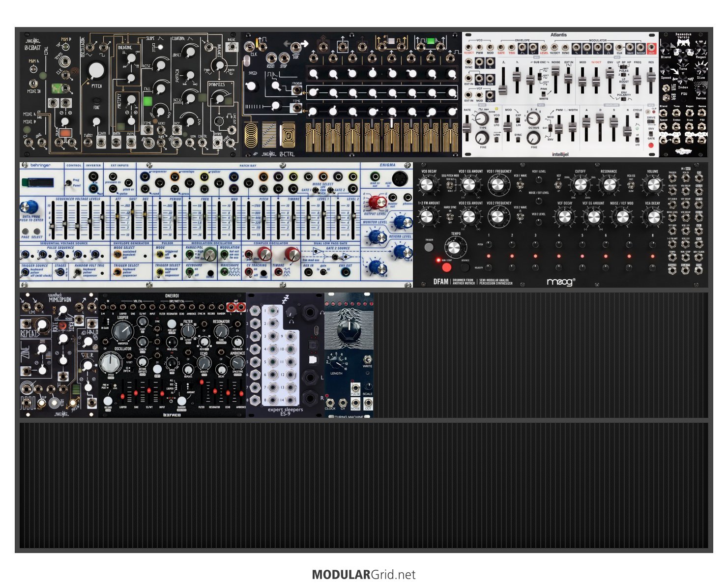Click the RISE knob on the 0-Coast
Screen dimensions: 728x585
coord(161,65)
